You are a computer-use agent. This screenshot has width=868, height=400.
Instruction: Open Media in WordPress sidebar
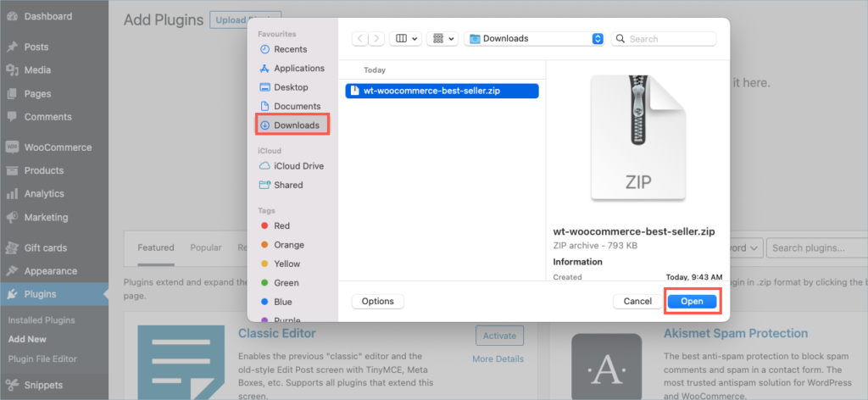point(37,70)
